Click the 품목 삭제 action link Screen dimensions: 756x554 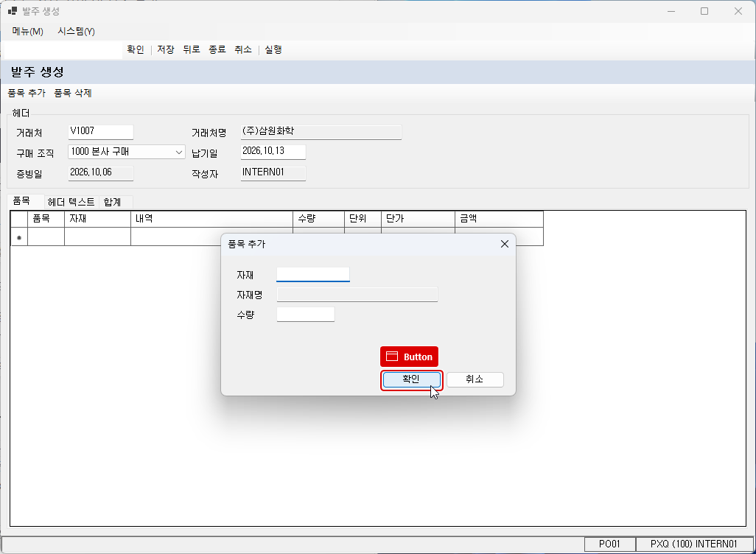click(x=73, y=93)
